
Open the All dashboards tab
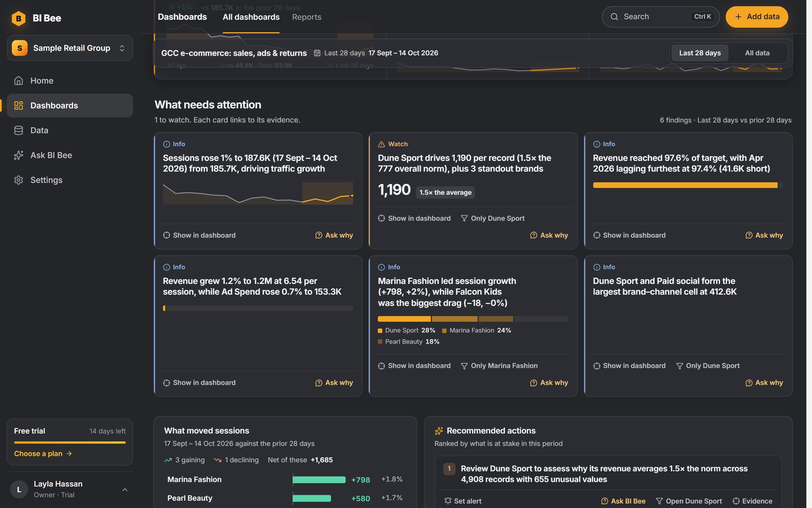[251, 17]
